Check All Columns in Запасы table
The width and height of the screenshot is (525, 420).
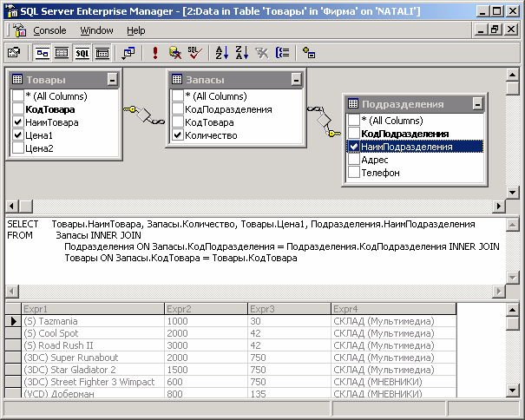click(x=177, y=96)
